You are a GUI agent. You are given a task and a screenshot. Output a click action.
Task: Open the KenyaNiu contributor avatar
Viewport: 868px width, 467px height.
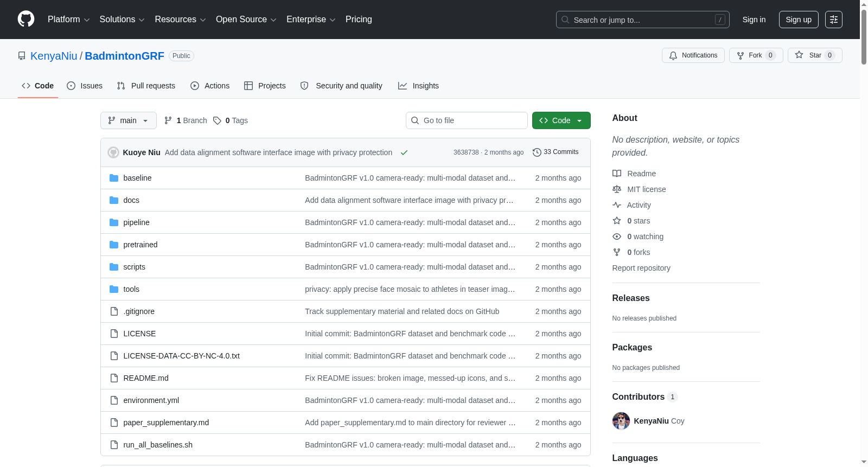click(621, 421)
